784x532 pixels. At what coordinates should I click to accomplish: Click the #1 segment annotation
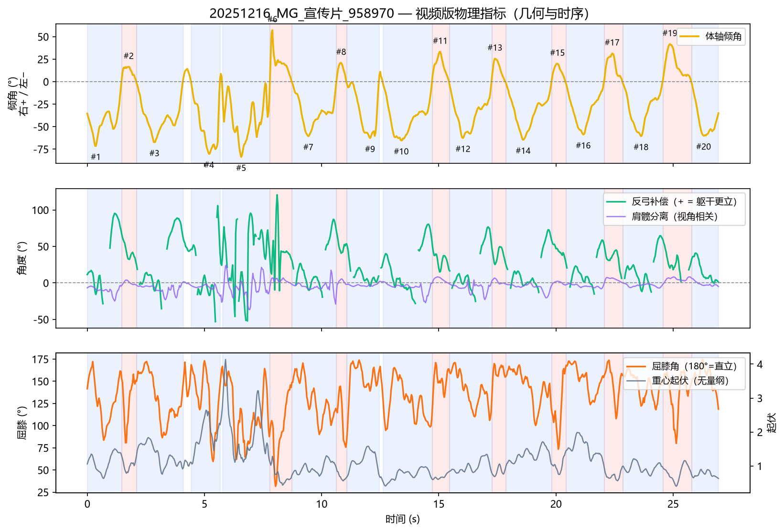point(96,157)
